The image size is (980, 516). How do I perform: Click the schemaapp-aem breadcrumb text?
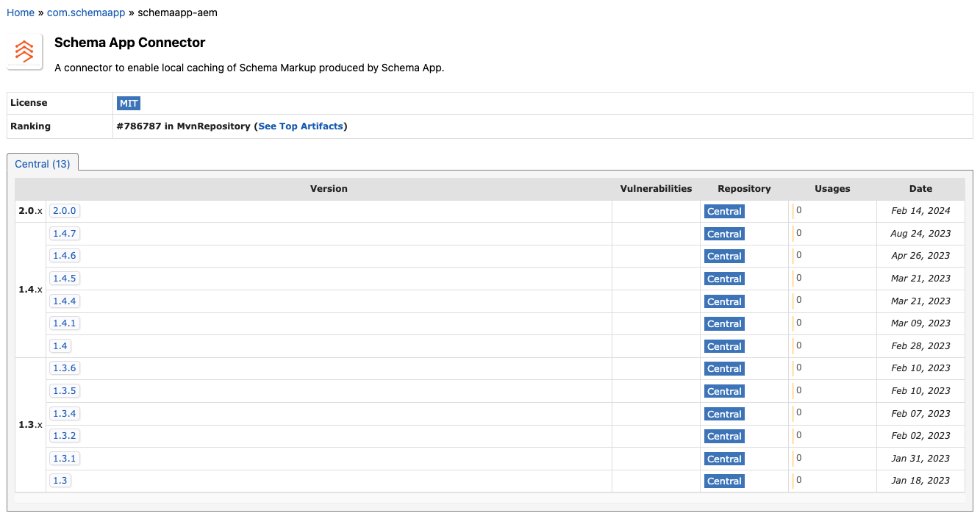tap(177, 12)
